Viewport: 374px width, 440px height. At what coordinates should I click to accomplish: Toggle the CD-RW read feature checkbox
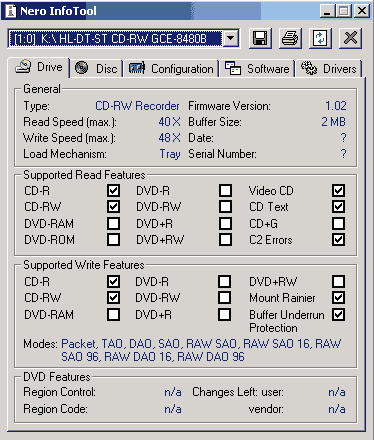[x=113, y=207]
